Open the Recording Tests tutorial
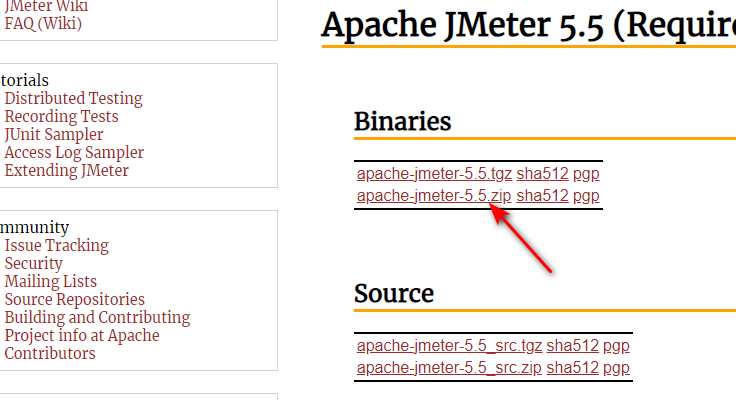 point(61,116)
